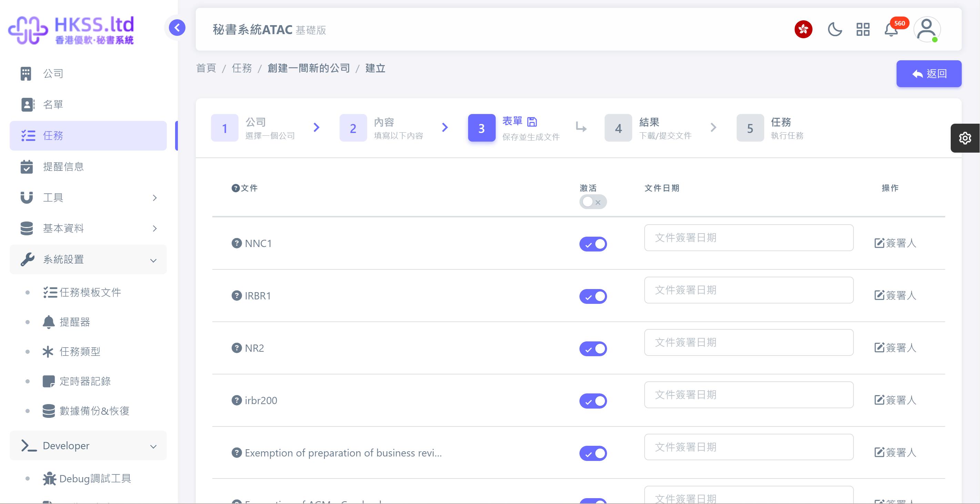Image resolution: width=980 pixels, height=504 pixels.
Task: Click the save icon beside 表單 step
Action: [532, 122]
